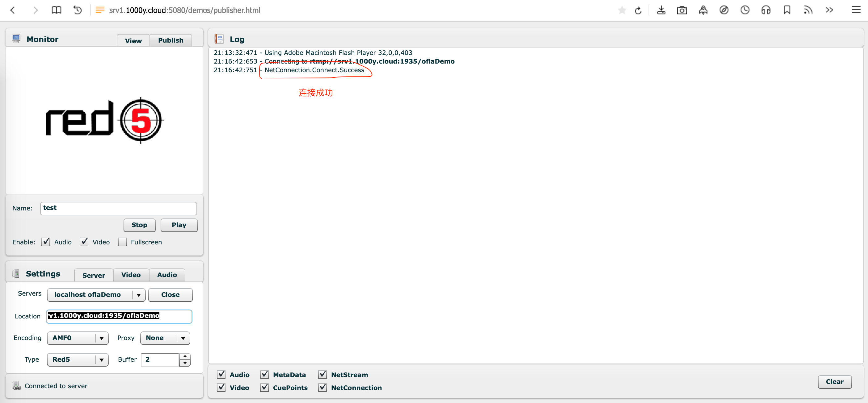The height and width of the screenshot is (403, 868).
Task: Switch to the View tab in Monitor
Action: pyautogui.click(x=133, y=40)
